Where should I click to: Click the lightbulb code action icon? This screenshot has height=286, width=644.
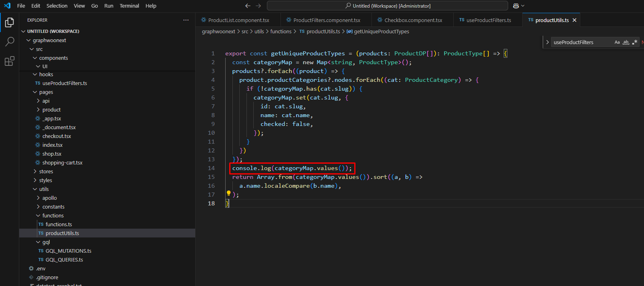(x=228, y=193)
